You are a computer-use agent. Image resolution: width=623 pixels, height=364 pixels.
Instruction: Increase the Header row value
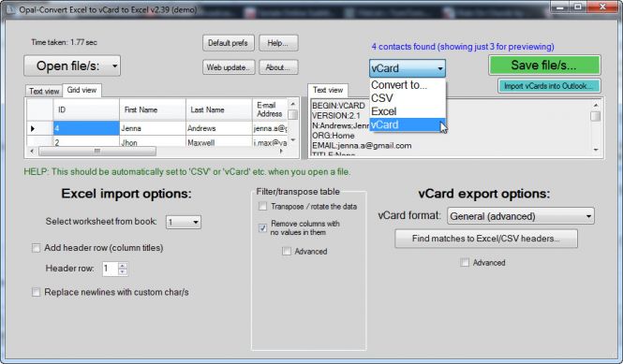[x=123, y=266]
